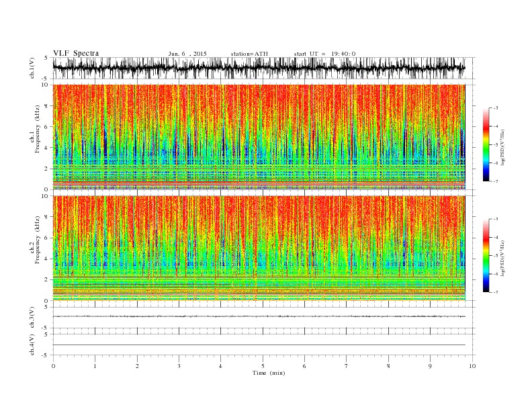Click the "ch.4(V)" axis label
This screenshot has height=411, width=532.
[x=32, y=345]
